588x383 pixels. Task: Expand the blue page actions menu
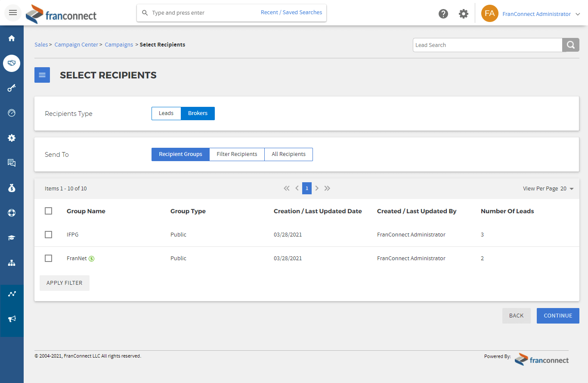[42, 75]
